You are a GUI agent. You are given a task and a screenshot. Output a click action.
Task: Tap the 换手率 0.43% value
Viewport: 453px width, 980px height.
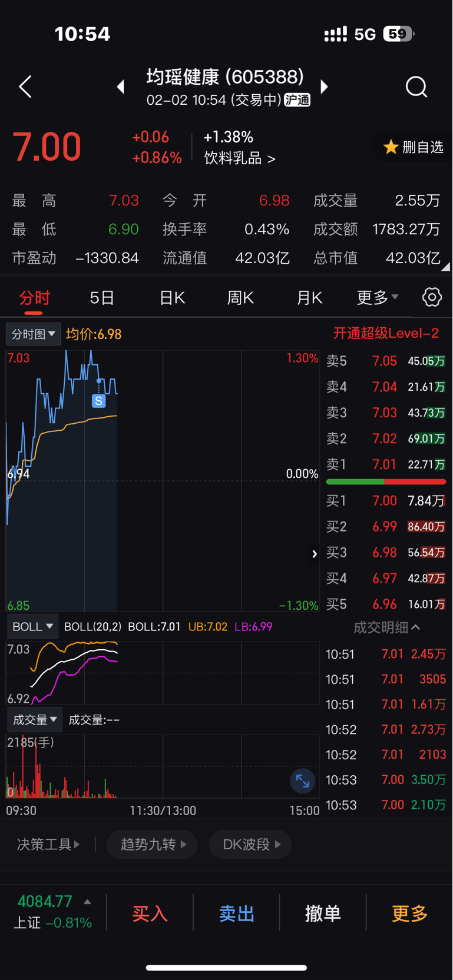coord(267,229)
